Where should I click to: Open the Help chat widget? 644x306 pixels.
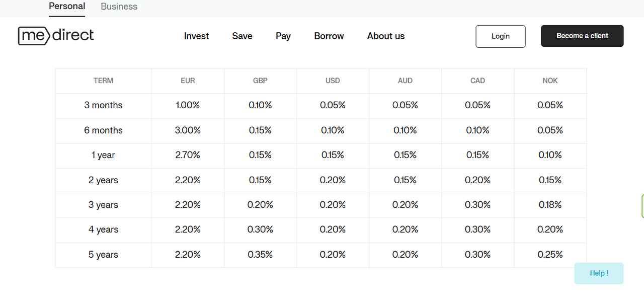coord(599,273)
